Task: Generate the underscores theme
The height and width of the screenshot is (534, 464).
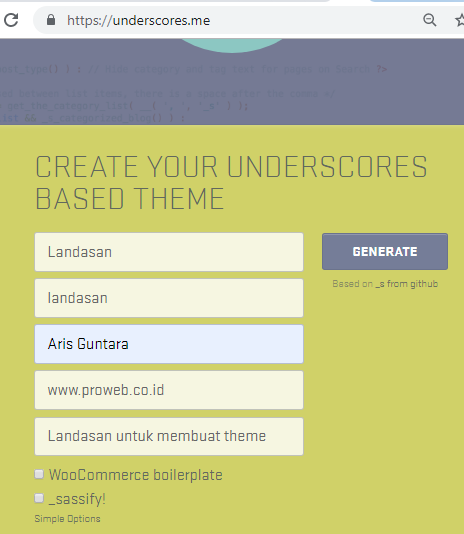Action: tap(385, 252)
